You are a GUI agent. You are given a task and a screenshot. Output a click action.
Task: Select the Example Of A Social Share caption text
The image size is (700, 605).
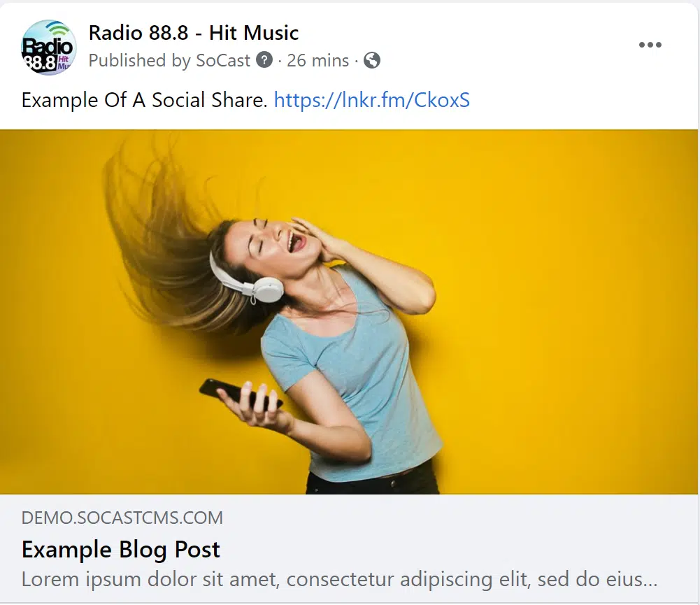144,100
